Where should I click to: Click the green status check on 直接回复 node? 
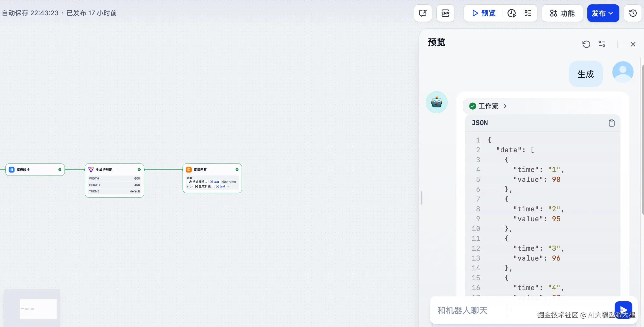click(237, 170)
